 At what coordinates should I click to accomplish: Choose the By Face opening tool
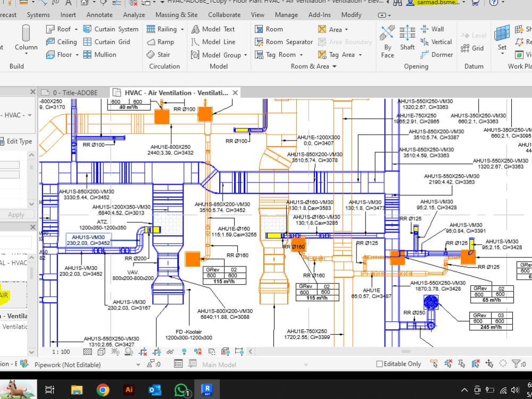pyautogui.click(x=387, y=41)
